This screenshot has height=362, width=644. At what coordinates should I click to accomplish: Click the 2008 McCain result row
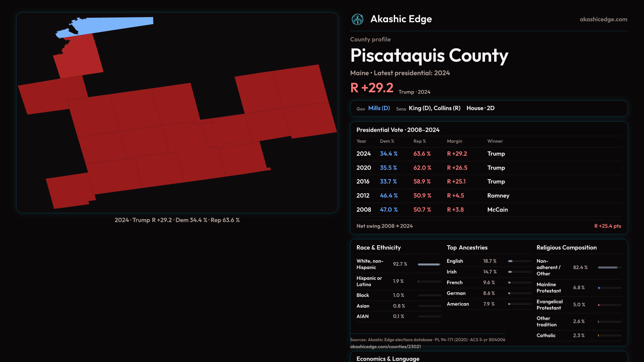488,210
